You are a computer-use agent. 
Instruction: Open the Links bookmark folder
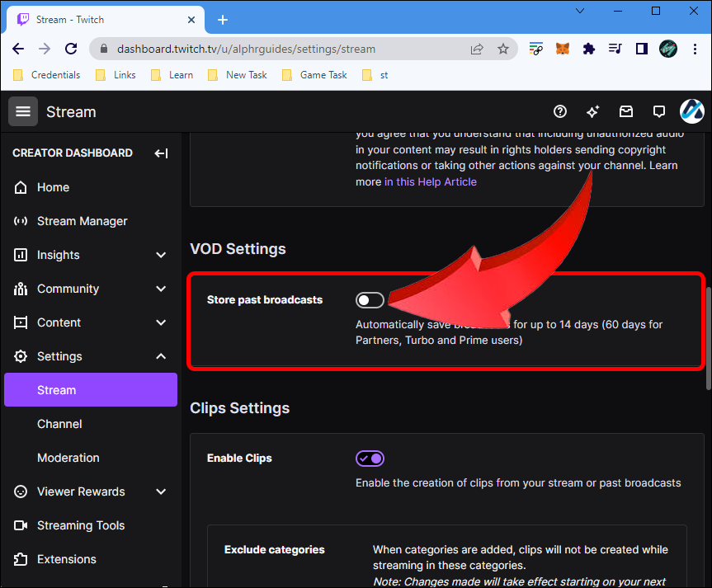(116, 75)
